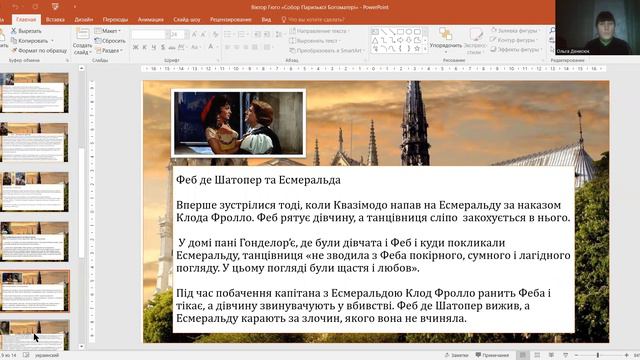Click the bulleted list icon
This screenshot has height=360, width=640.
tap(229, 34)
